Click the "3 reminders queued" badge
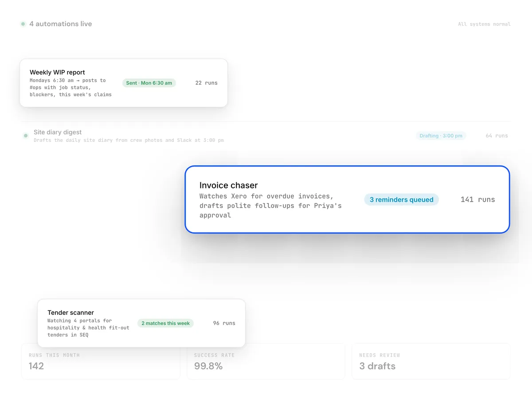The width and height of the screenshot is (532, 399). pos(402,199)
